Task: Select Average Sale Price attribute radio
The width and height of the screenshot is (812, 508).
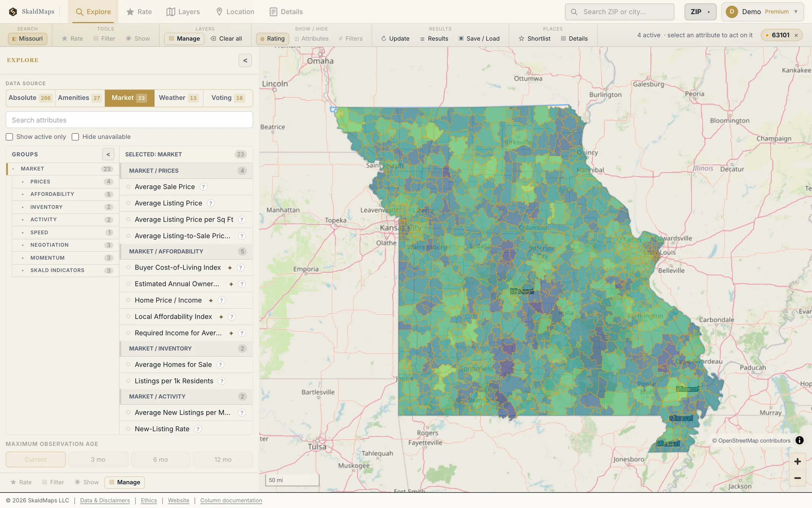Action: [128, 187]
